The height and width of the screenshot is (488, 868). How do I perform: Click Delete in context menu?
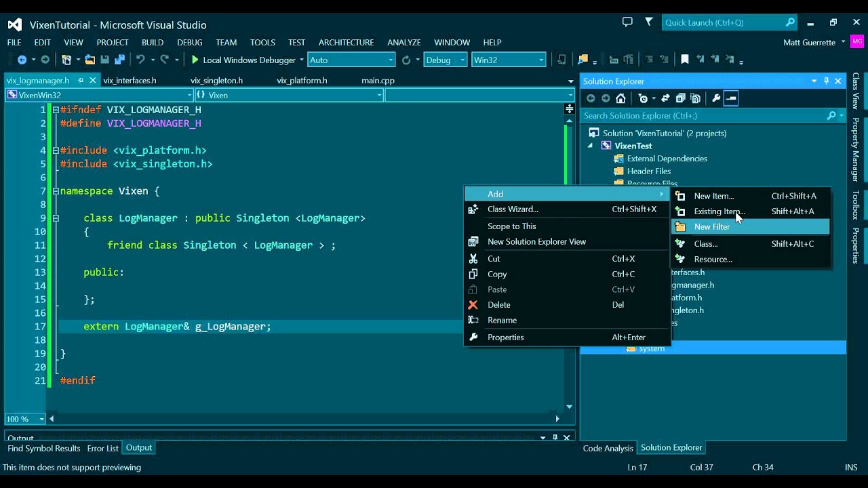click(x=567, y=305)
